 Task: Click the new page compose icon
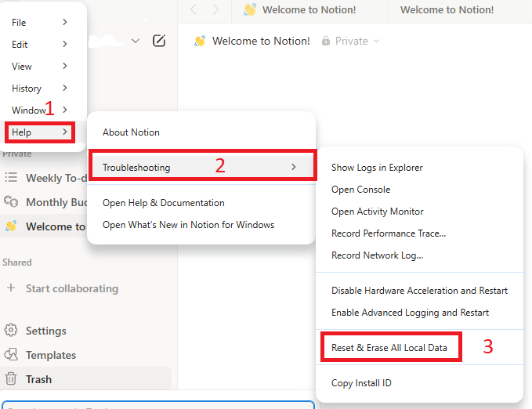pyautogui.click(x=159, y=41)
